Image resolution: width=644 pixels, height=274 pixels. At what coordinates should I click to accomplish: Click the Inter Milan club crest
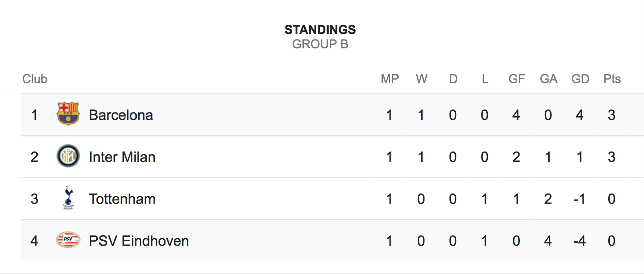pos(68,156)
